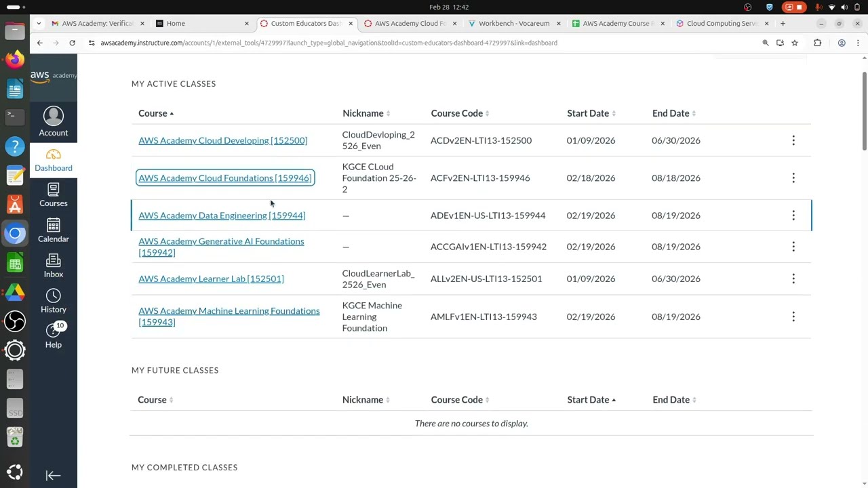Switch to AWS Academy Cloud Foundations tab
The image size is (868, 488).
pos(410,23)
